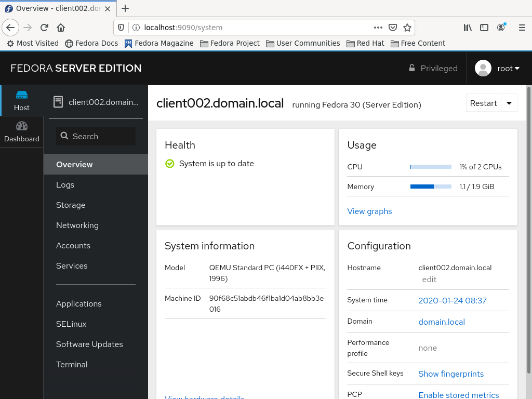Select Overview browser tab
Screen dimensions: 532x399
58,8
